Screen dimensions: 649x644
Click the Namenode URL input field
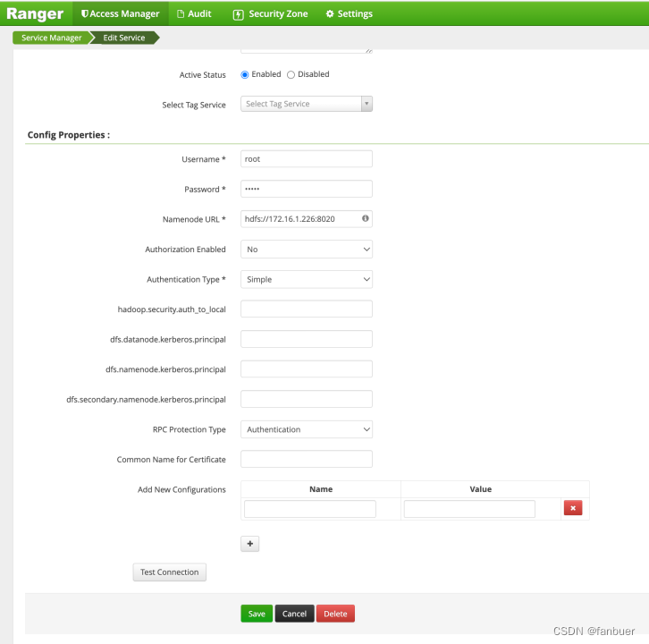(x=307, y=219)
